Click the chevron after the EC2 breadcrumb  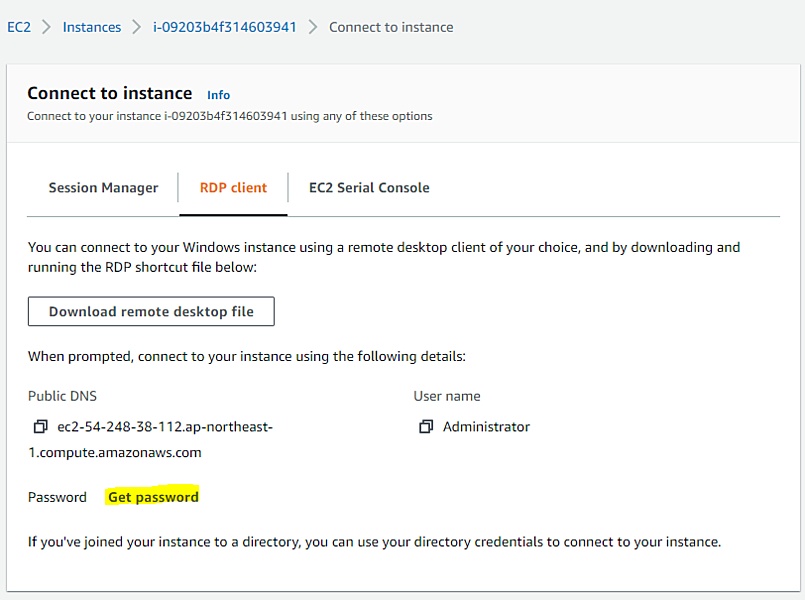click(x=44, y=27)
